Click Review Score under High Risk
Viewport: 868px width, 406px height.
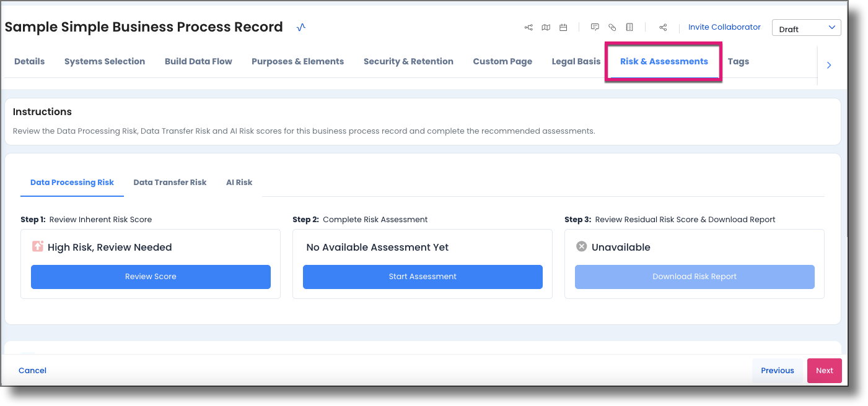pos(151,277)
